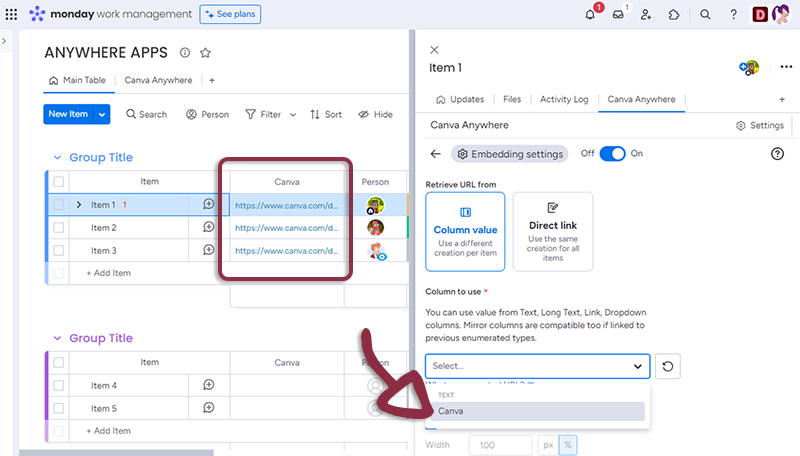The width and height of the screenshot is (800, 456).
Task: Open the notifications bell icon
Action: [x=590, y=14]
